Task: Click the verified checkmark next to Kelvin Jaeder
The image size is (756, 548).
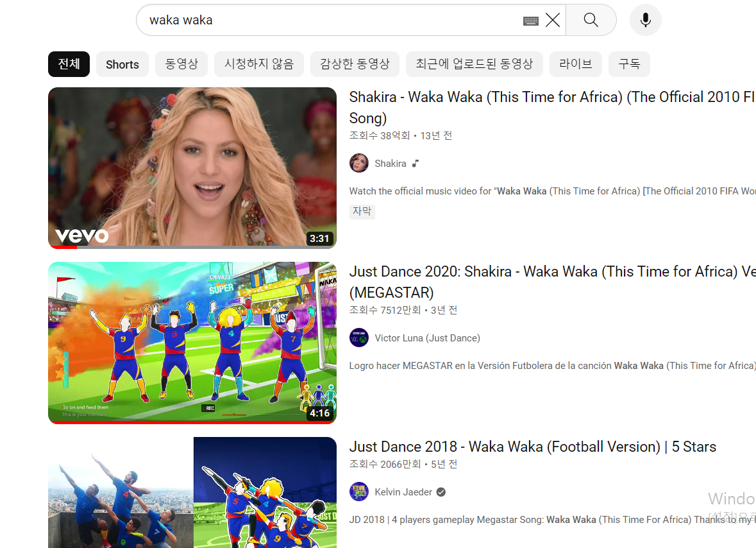Action: tap(440, 492)
